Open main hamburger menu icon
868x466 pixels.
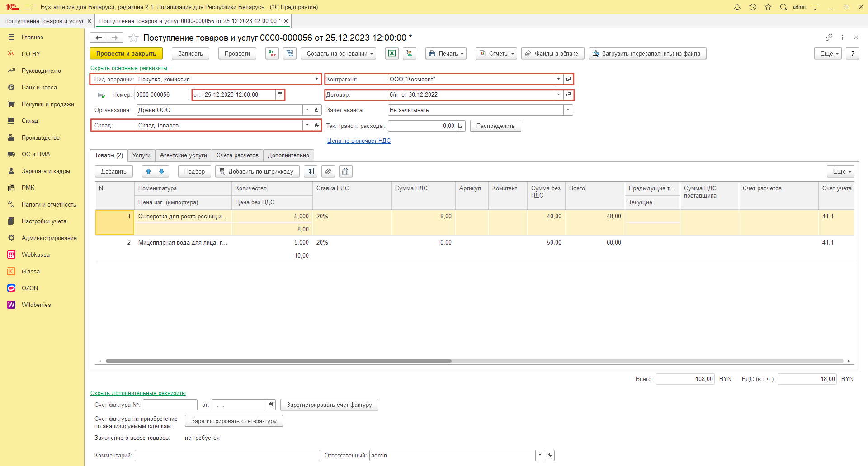28,7
